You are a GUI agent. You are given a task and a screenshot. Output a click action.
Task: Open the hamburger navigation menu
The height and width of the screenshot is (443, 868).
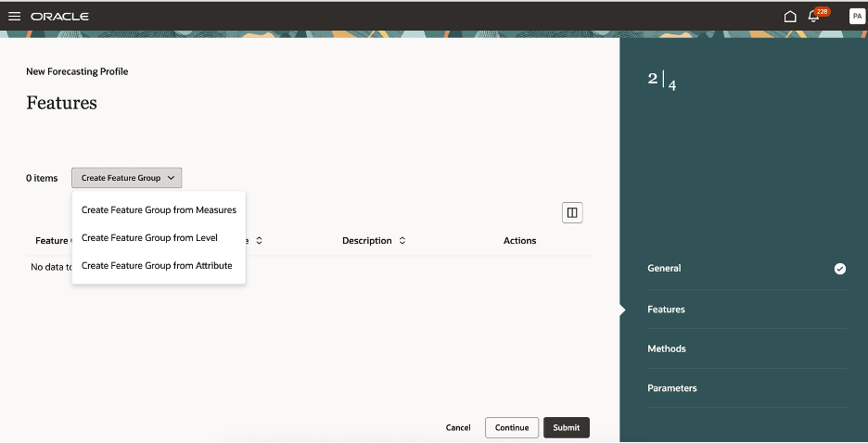tap(15, 17)
